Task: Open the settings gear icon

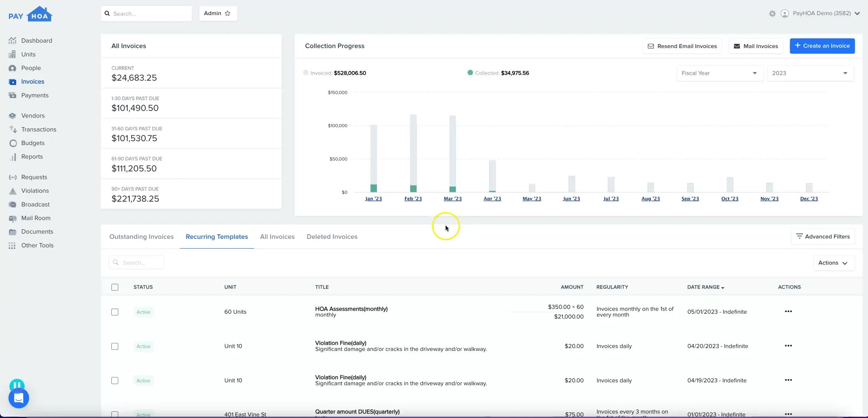Action: tap(772, 14)
